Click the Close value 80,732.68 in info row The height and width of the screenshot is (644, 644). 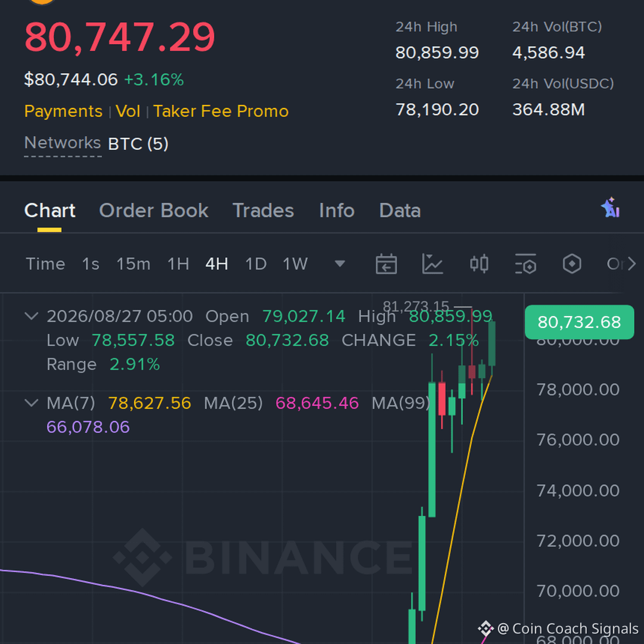tap(287, 340)
